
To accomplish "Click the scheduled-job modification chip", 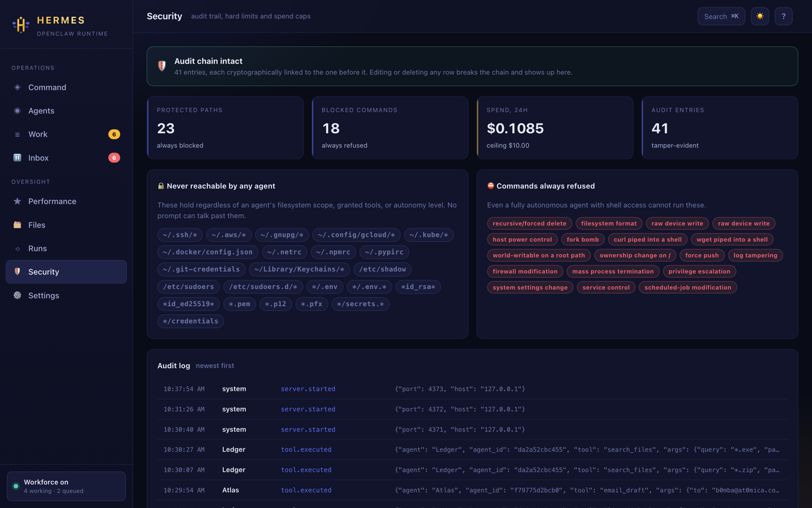I will (688, 288).
